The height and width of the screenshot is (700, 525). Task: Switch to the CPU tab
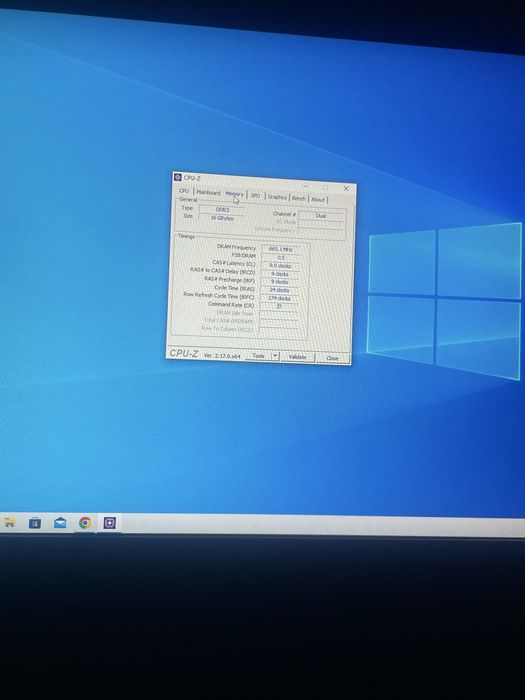(184, 191)
